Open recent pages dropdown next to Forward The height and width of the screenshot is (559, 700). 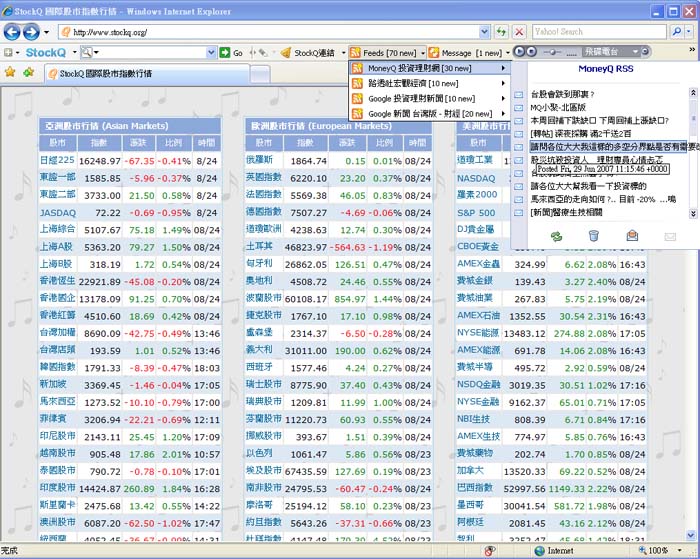[x=46, y=32]
